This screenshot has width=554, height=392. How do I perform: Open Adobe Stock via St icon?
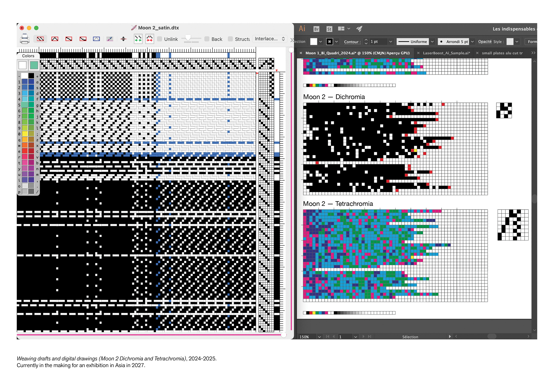pos(329,29)
